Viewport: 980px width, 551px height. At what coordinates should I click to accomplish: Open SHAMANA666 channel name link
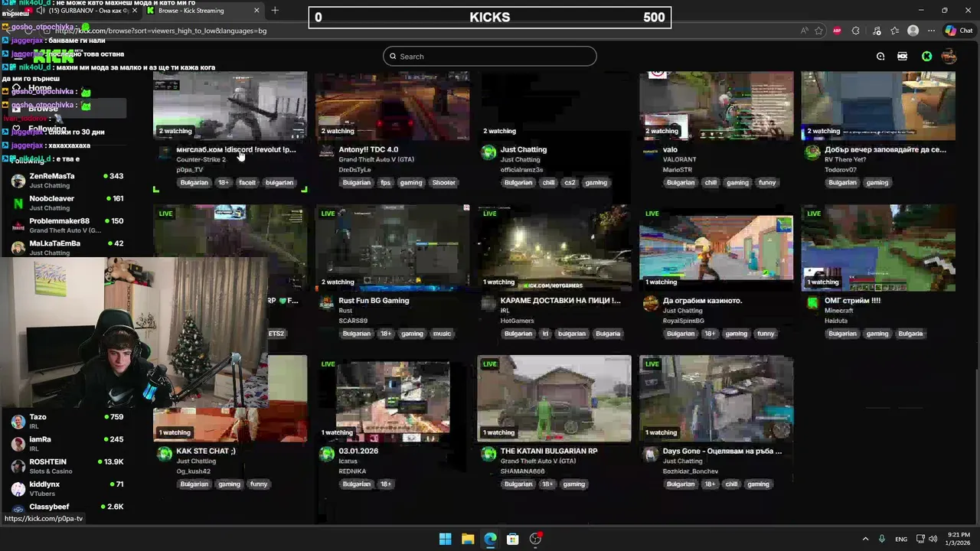click(523, 471)
